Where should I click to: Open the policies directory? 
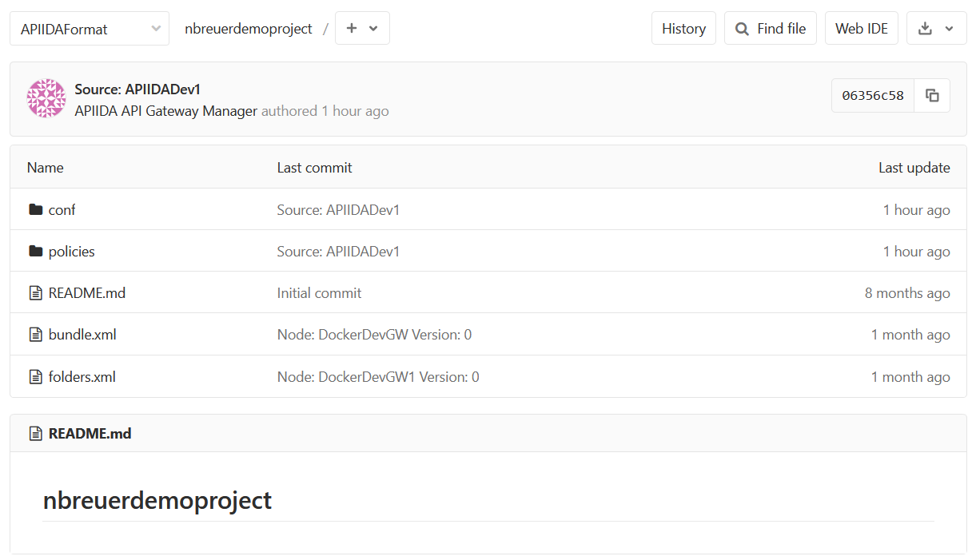(x=71, y=251)
